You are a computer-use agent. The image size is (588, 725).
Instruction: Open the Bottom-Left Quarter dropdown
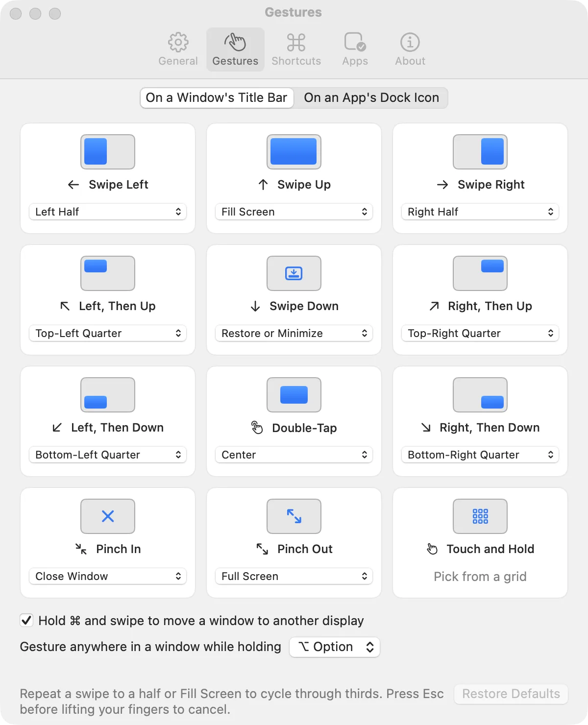point(108,455)
